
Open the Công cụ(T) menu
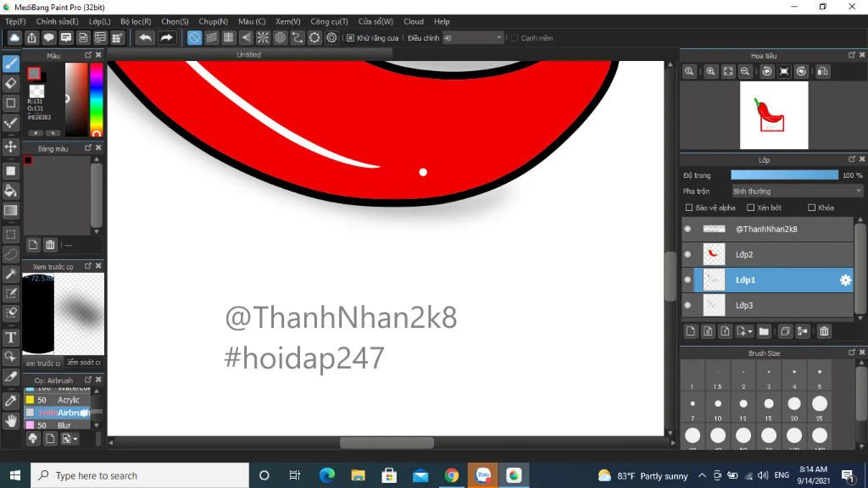(329, 21)
